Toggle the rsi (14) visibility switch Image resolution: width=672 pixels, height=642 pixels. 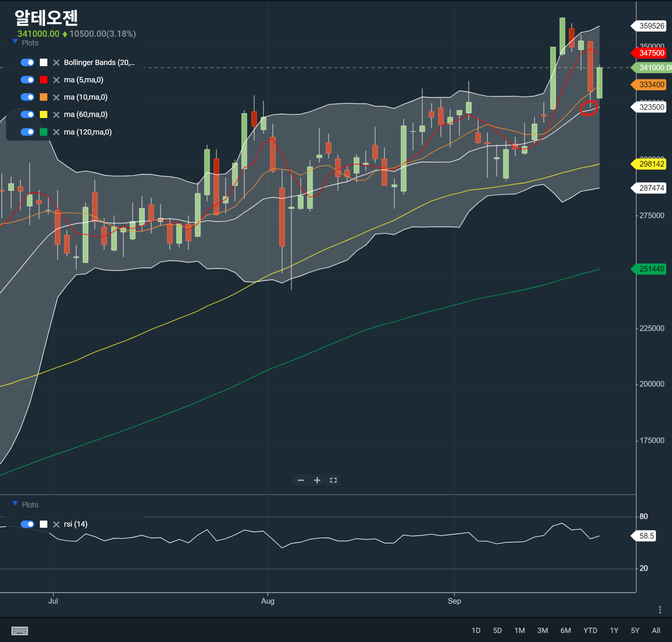(27, 524)
